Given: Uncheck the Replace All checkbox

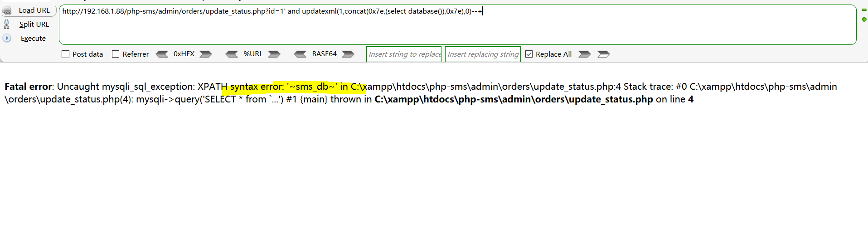Looking at the screenshot, I should pos(529,54).
